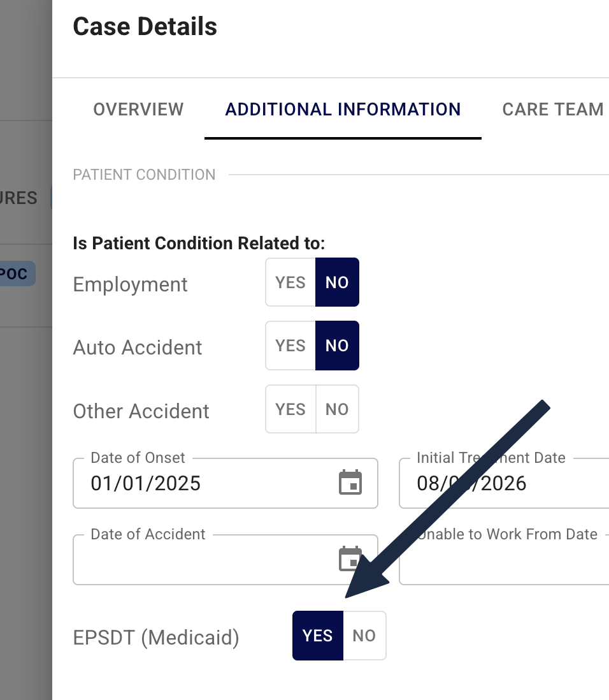
Task: Set Auto Accident to YES
Action: point(290,346)
